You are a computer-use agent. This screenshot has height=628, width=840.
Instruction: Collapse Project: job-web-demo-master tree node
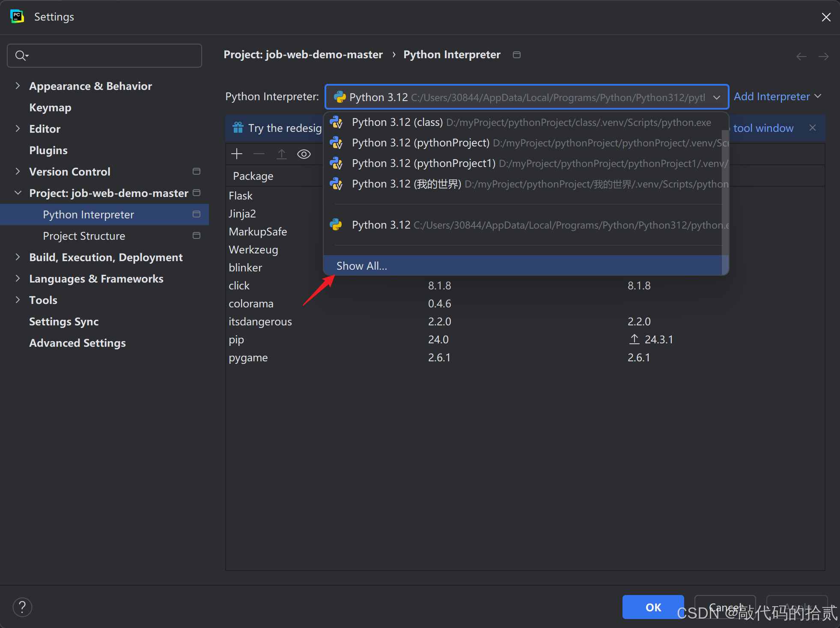(18, 193)
